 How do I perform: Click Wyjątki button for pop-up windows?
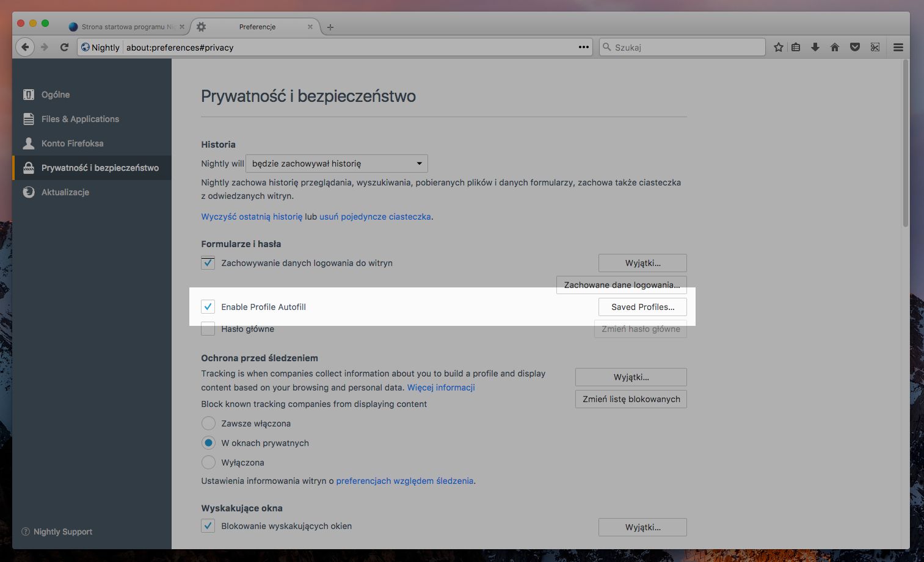point(642,527)
